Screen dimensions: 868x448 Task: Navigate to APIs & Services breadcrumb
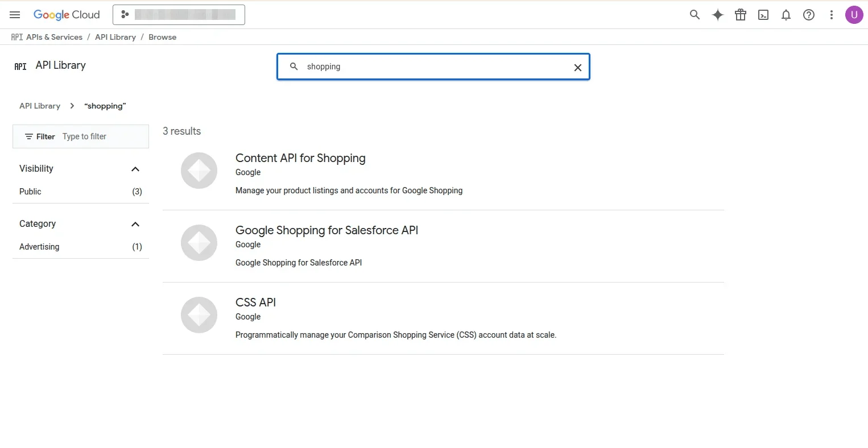(54, 37)
